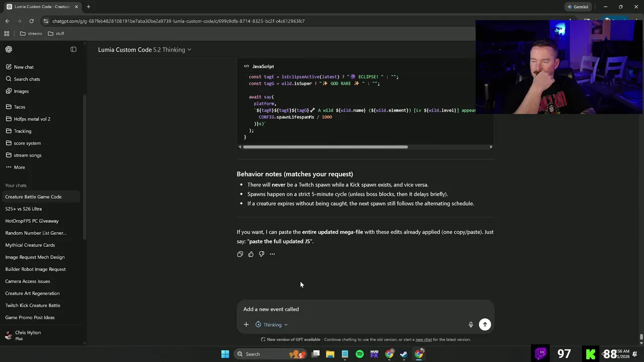Collapse the sidebar with the panel icon
The width and height of the screenshot is (644, 362).
pyautogui.click(x=73, y=49)
